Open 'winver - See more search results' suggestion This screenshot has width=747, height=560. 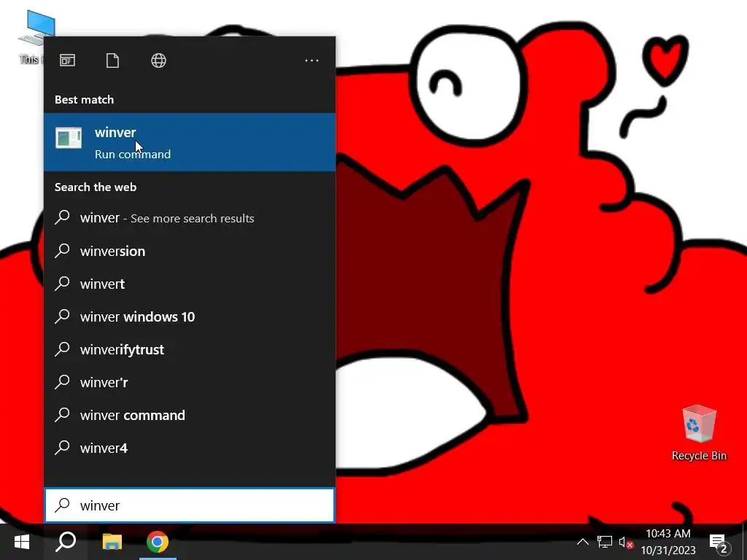point(190,218)
